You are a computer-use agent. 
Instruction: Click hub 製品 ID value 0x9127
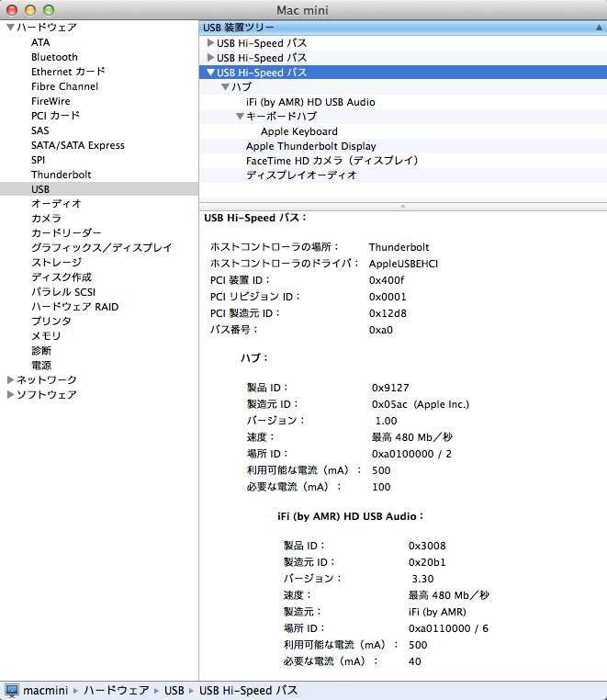(390, 388)
